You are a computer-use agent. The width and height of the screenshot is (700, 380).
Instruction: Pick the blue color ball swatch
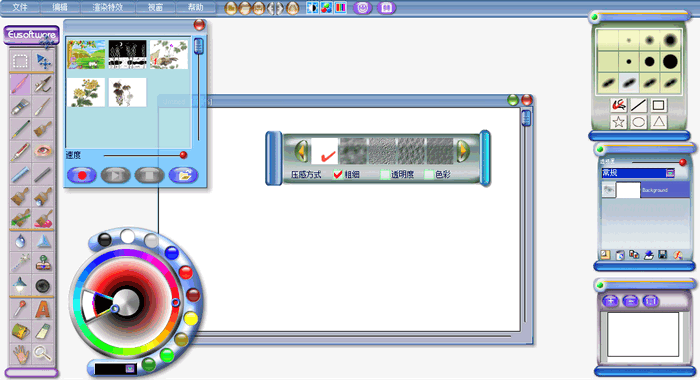pyautogui.click(x=172, y=253)
